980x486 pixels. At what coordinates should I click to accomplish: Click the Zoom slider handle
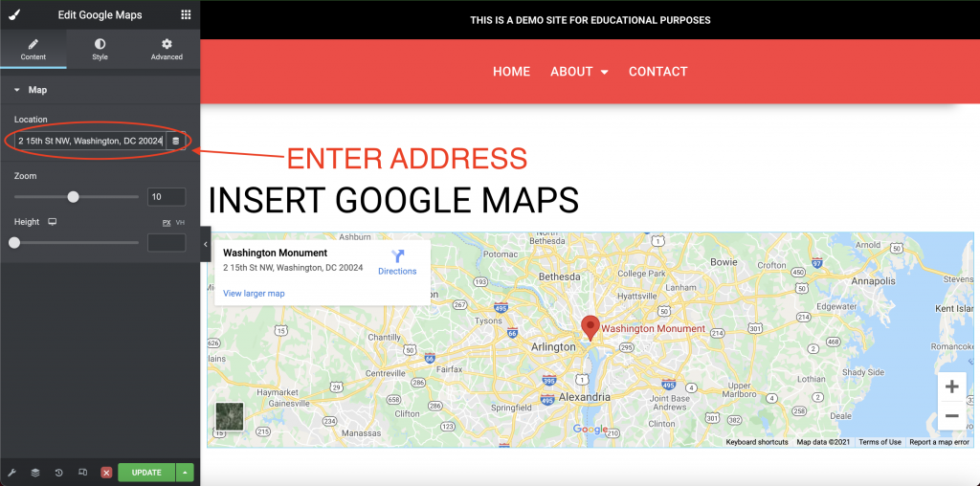pyautogui.click(x=73, y=197)
